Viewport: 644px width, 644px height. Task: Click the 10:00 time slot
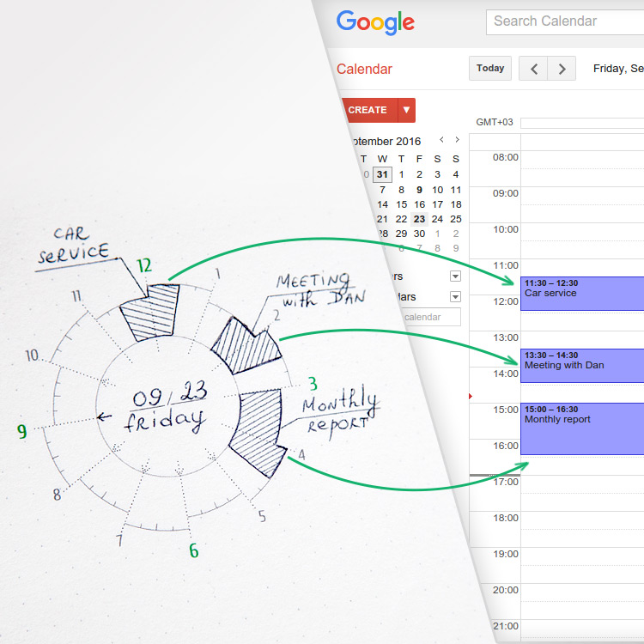click(x=582, y=241)
